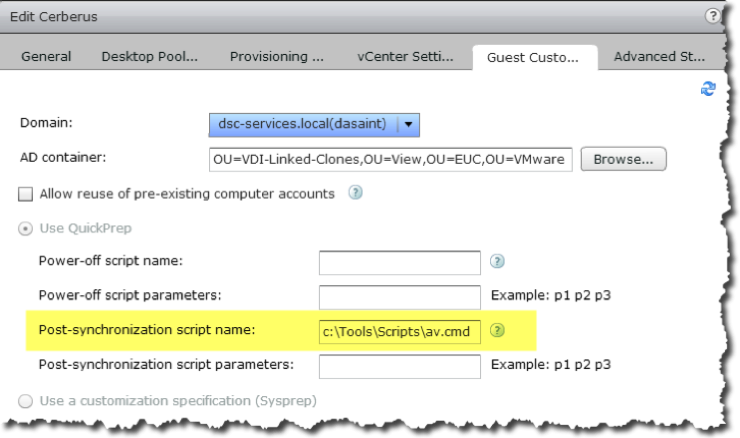
Task: Open the Provisioning tab
Action: click(277, 57)
